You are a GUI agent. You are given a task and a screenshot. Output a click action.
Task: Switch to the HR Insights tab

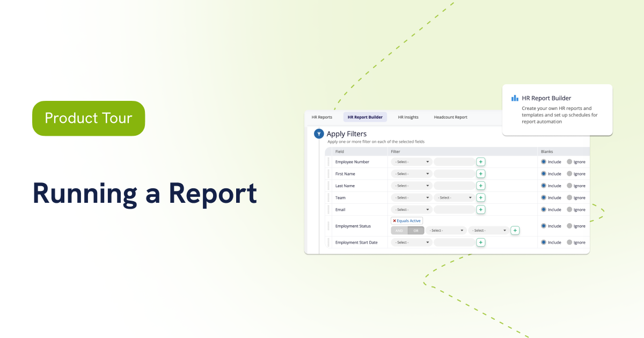point(408,117)
